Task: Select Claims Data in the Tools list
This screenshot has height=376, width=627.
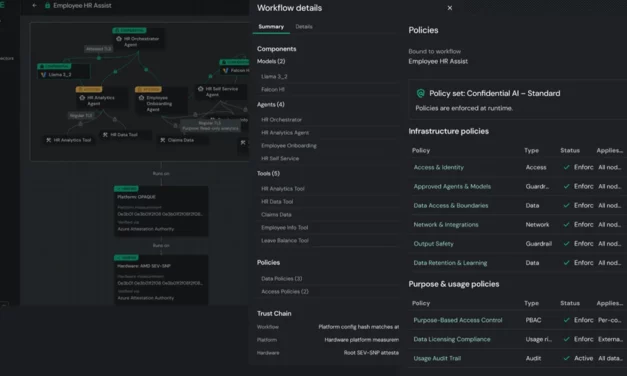Action: coord(276,215)
